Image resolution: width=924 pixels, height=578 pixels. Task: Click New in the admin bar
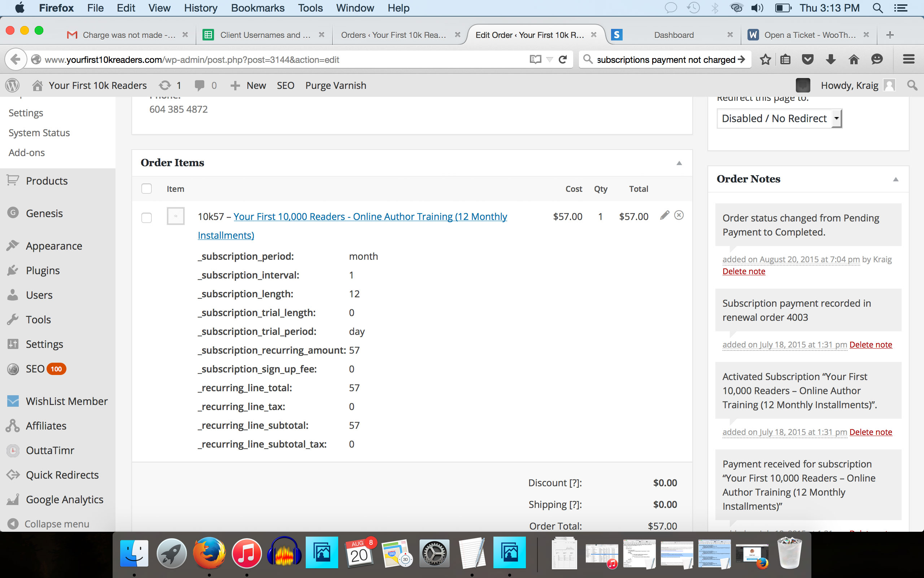click(x=249, y=85)
